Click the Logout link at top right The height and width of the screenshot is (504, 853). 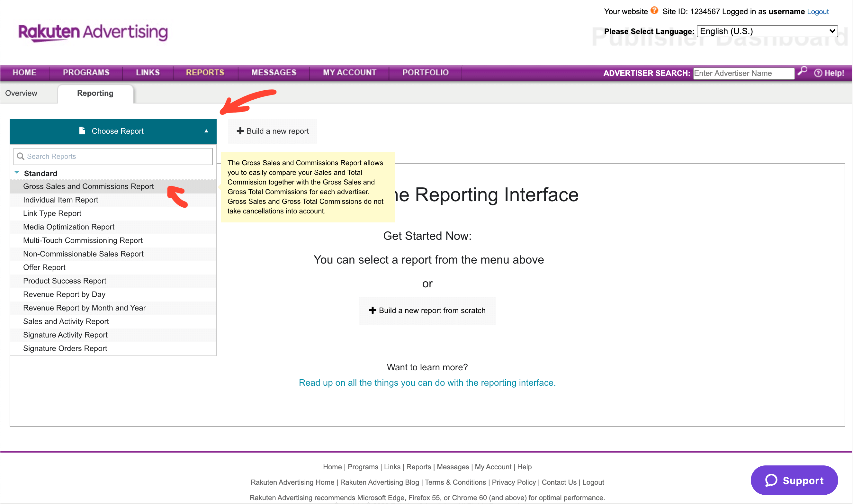tap(818, 12)
